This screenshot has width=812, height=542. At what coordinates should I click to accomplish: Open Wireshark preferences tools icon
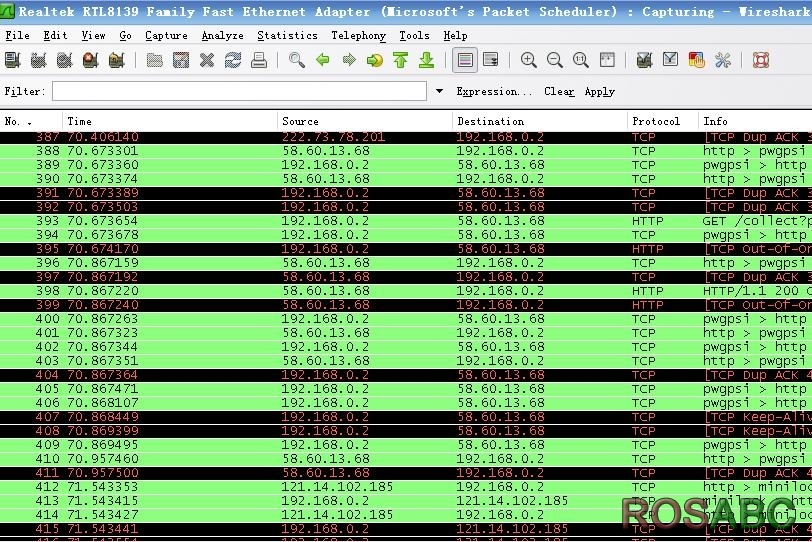(x=723, y=60)
